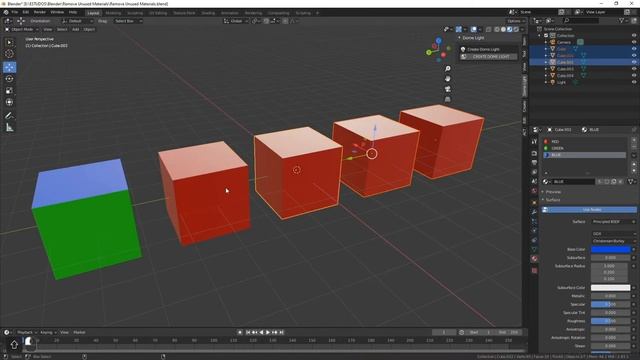Viewport: 640px width, 360px height.
Task: Click the Use Nodes button
Action: click(589, 210)
